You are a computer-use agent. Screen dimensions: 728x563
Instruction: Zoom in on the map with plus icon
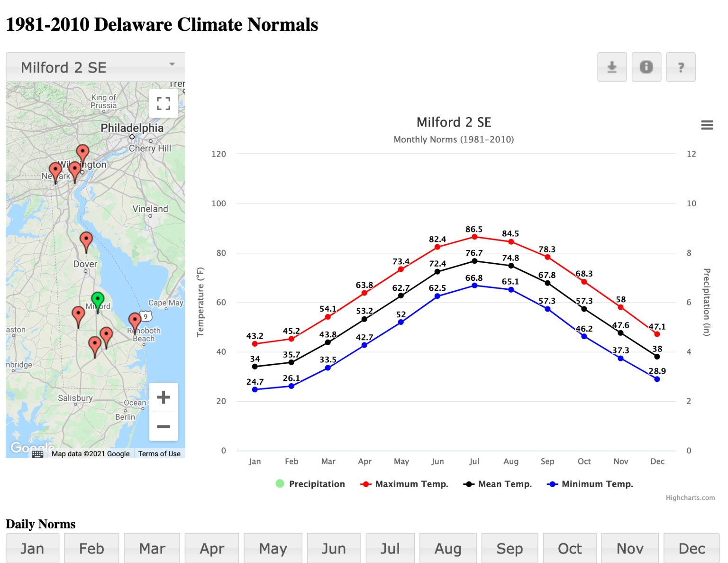tap(164, 397)
